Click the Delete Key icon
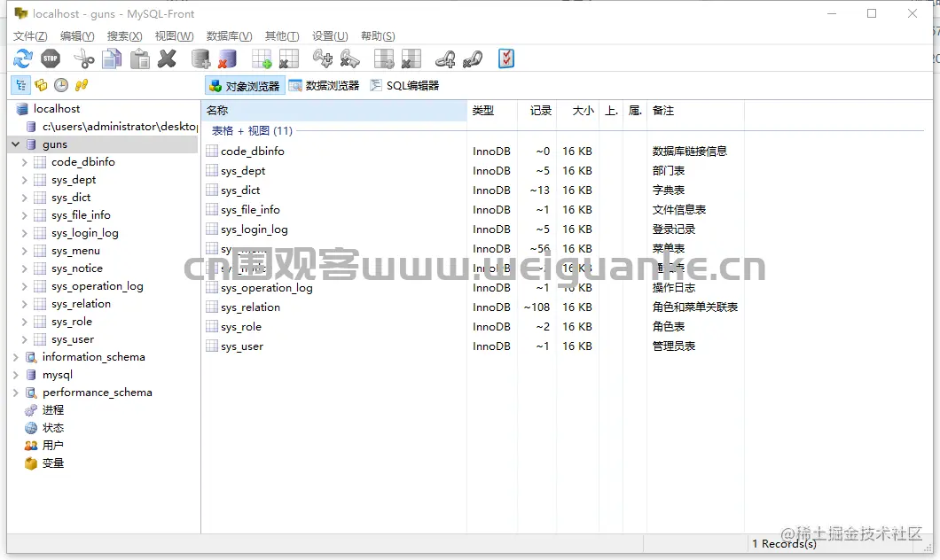Image resolution: width=940 pixels, height=560 pixels. click(x=350, y=58)
